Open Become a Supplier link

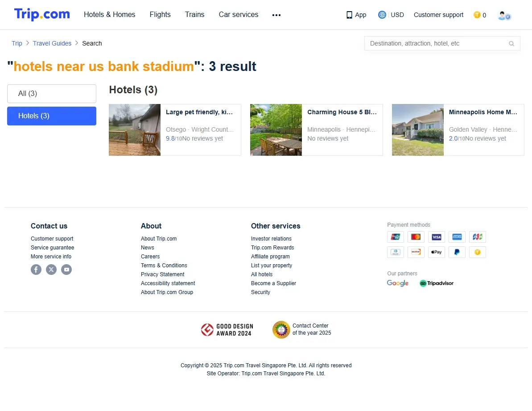point(273,283)
